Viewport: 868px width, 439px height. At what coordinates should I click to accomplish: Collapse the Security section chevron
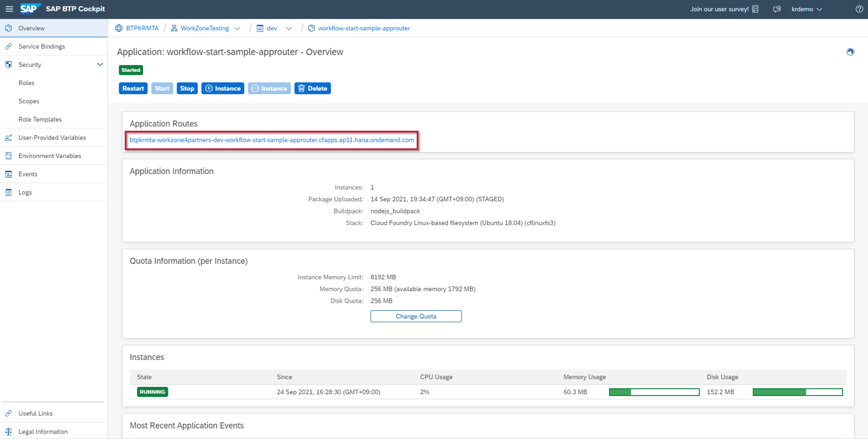coord(100,64)
